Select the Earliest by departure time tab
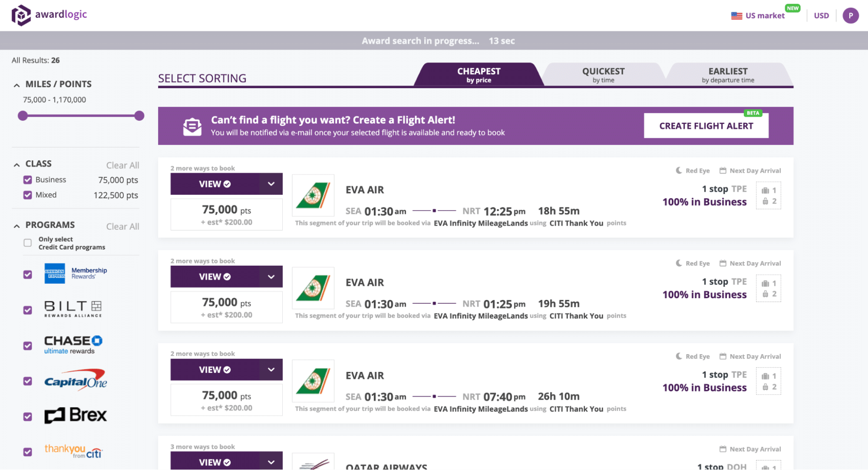The height and width of the screenshot is (470, 868). (728, 75)
